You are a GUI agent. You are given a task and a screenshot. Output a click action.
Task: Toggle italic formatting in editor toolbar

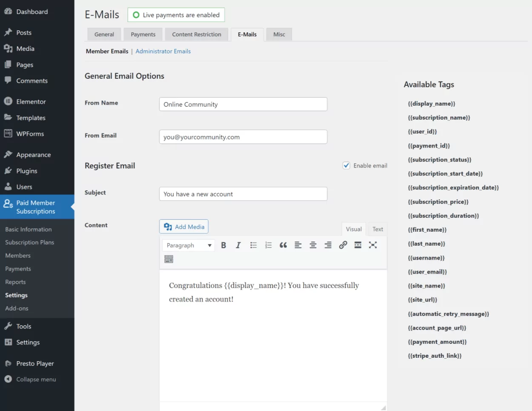click(x=238, y=245)
